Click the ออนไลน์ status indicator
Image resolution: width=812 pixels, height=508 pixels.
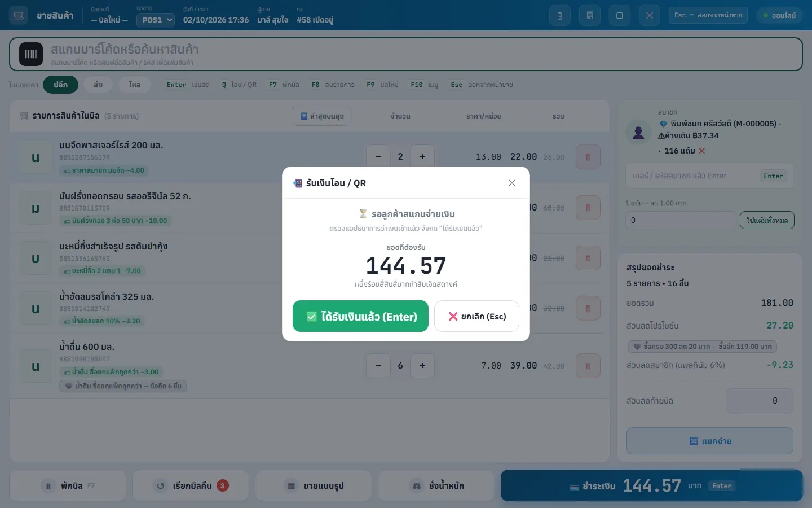779,15
